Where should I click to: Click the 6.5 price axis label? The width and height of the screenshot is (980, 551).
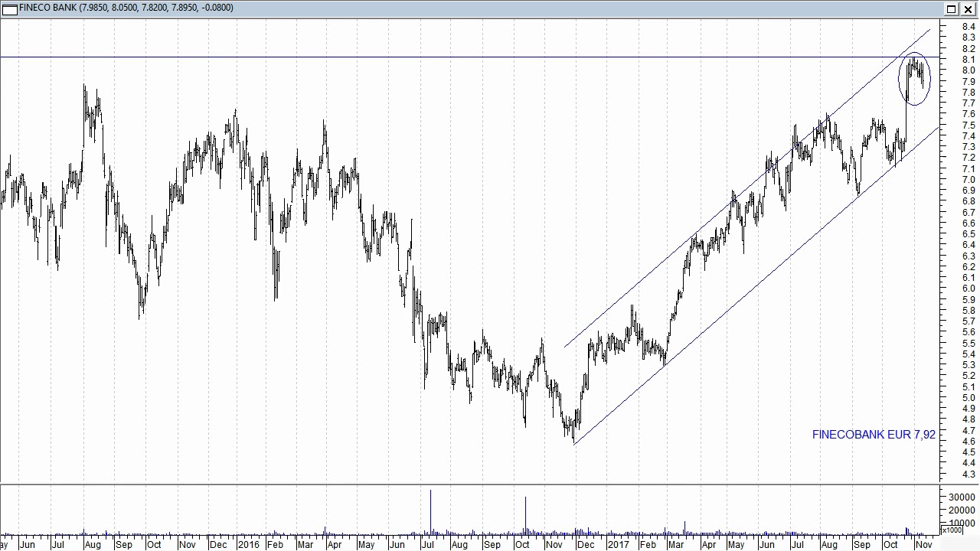969,234
